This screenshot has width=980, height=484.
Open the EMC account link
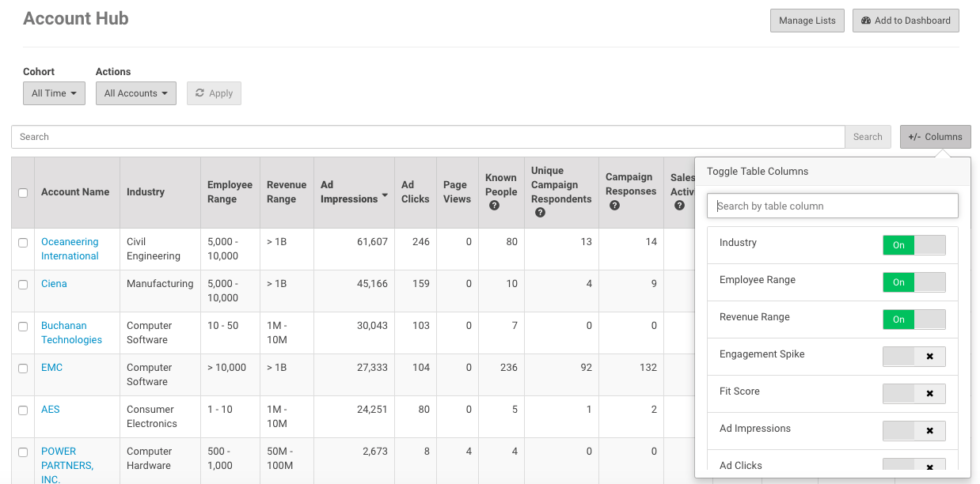[x=51, y=368]
